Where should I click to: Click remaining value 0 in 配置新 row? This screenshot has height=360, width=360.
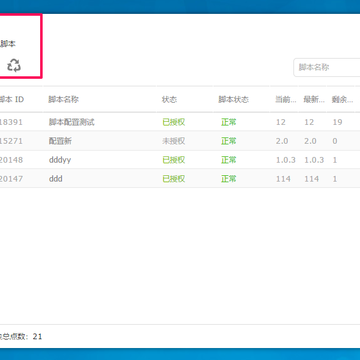click(x=335, y=141)
